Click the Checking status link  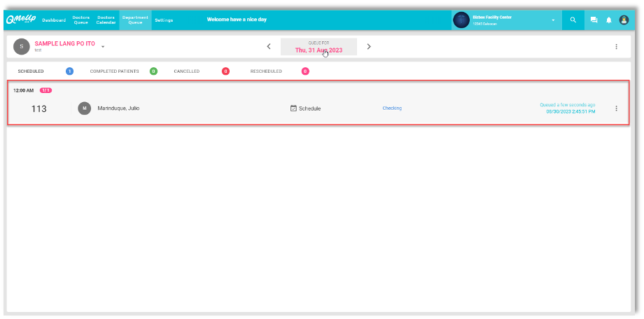pos(392,108)
